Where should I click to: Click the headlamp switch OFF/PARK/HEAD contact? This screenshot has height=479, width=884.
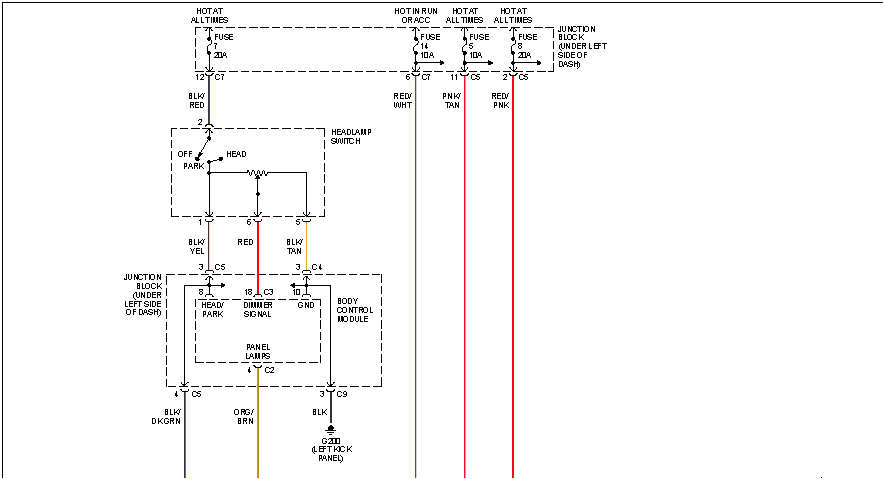click(209, 156)
